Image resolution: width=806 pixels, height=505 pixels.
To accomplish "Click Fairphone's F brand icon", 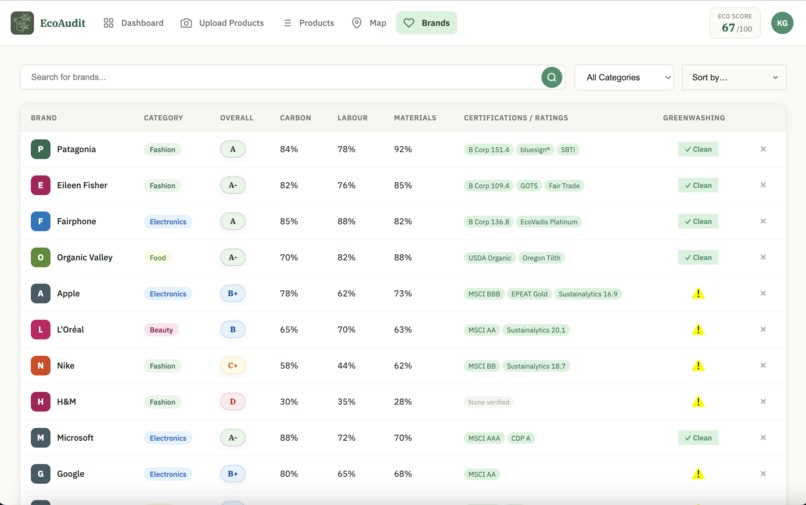I will pyautogui.click(x=41, y=221).
